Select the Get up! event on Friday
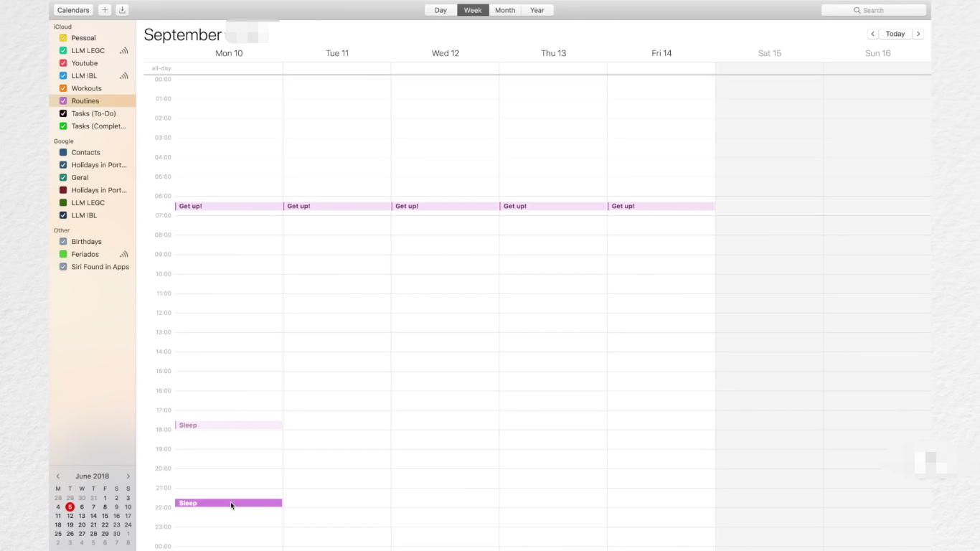This screenshot has height=551, width=980. click(x=661, y=206)
